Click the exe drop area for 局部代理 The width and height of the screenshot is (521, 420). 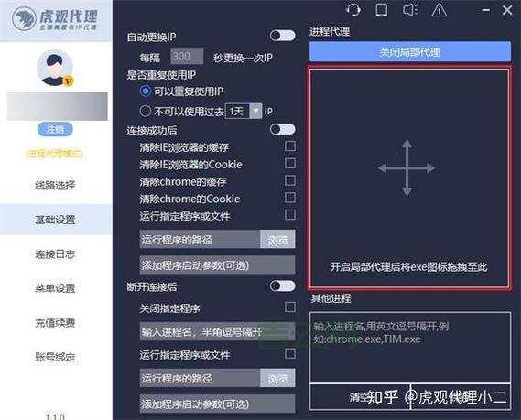(x=409, y=178)
